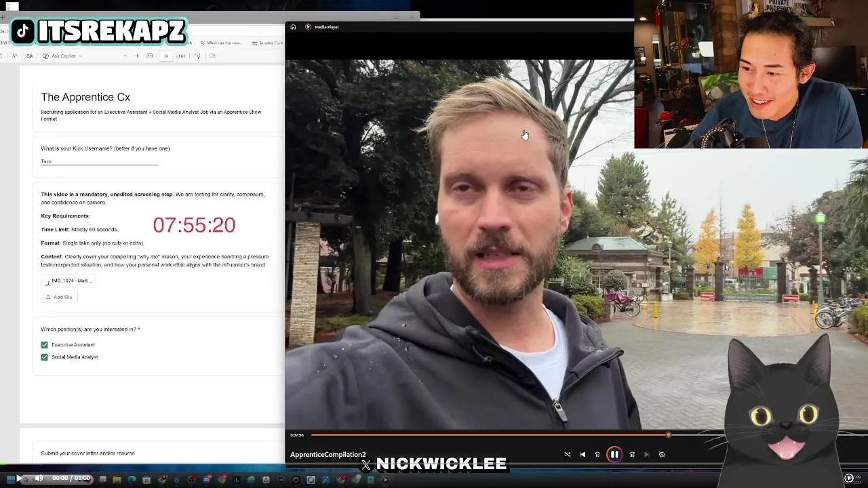Zoom out the document with minus icon
The height and width of the screenshot is (488, 868).
125,56
